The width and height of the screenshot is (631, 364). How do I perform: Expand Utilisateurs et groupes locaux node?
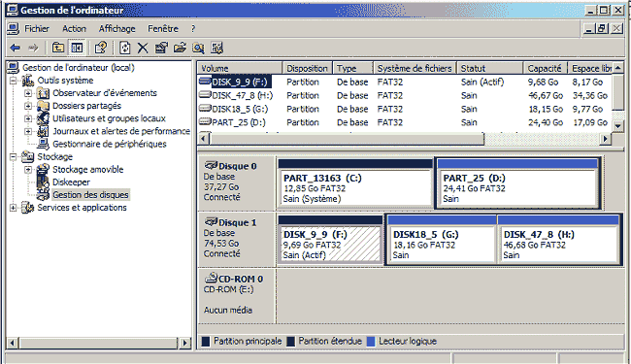pos(28,118)
